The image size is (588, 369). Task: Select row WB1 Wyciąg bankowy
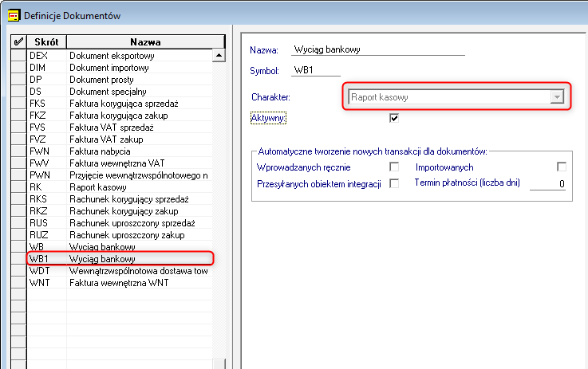click(x=120, y=258)
